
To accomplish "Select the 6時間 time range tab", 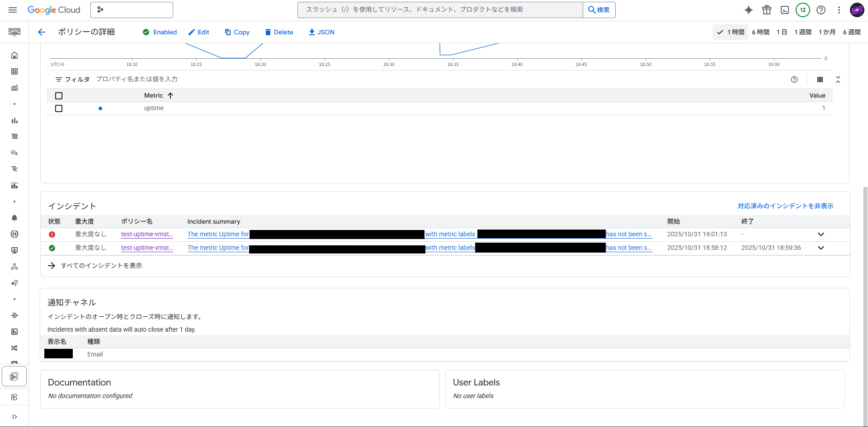I will pos(760,32).
